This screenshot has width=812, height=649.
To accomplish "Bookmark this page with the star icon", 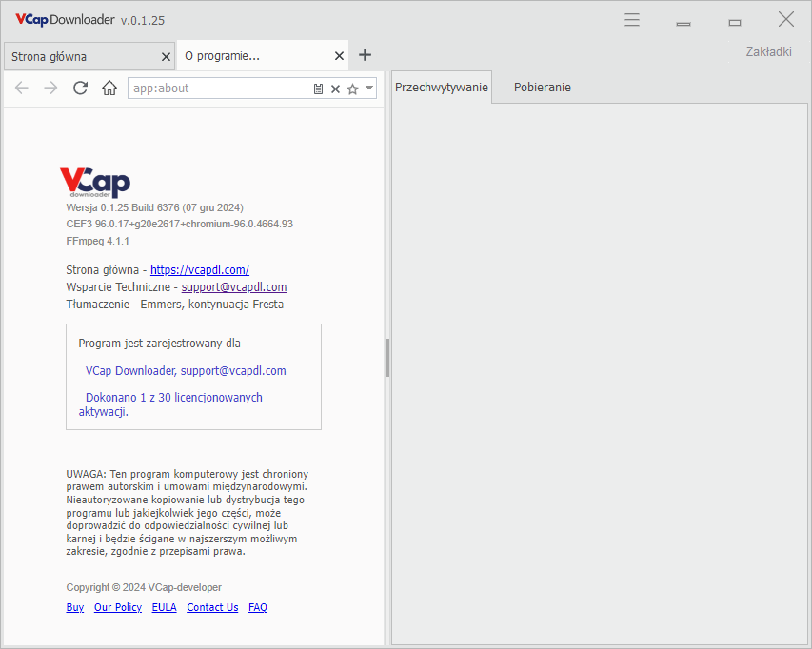I will click(352, 89).
